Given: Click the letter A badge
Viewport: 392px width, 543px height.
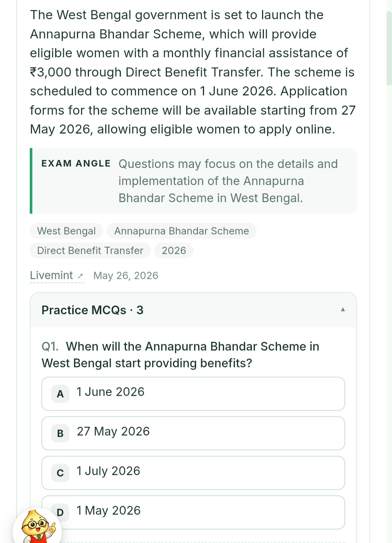Looking at the screenshot, I should point(60,394).
